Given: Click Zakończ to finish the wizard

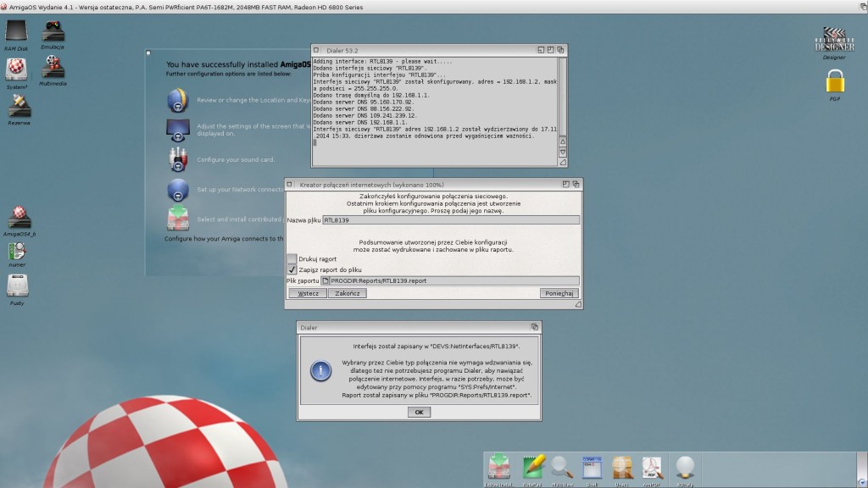Looking at the screenshot, I should pyautogui.click(x=347, y=293).
